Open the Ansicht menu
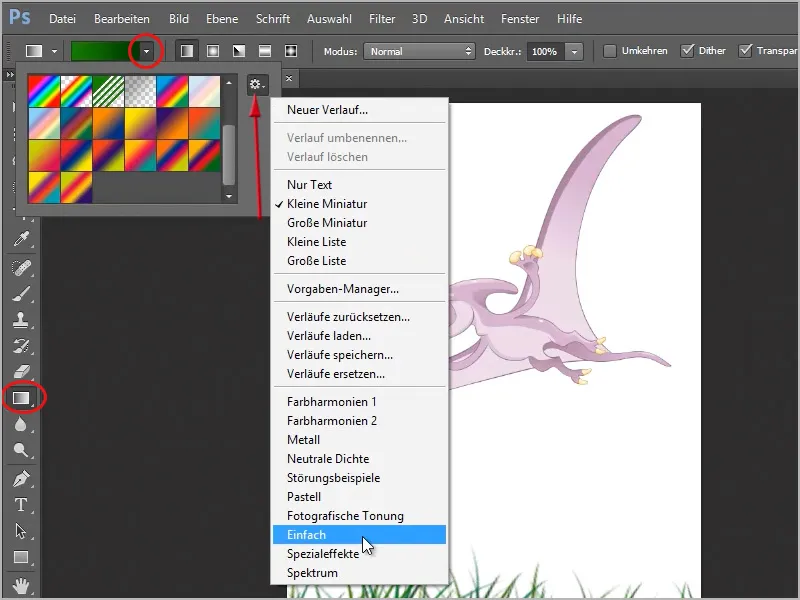Screen dimensions: 800x600 click(x=464, y=19)
